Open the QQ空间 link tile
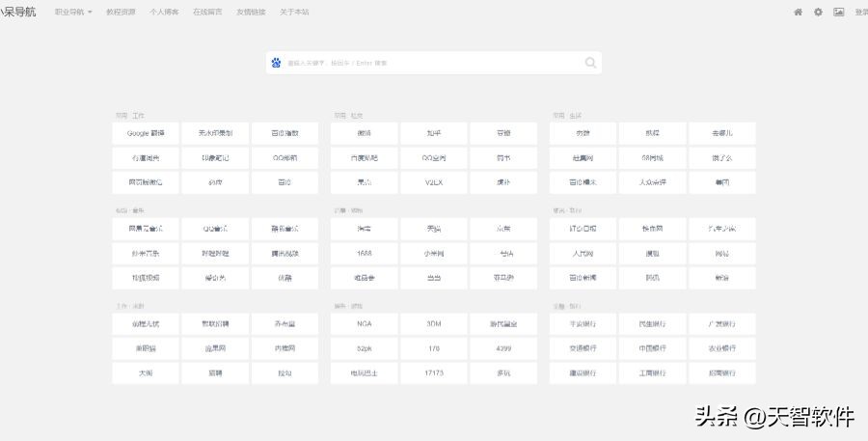 click(434, 158)
